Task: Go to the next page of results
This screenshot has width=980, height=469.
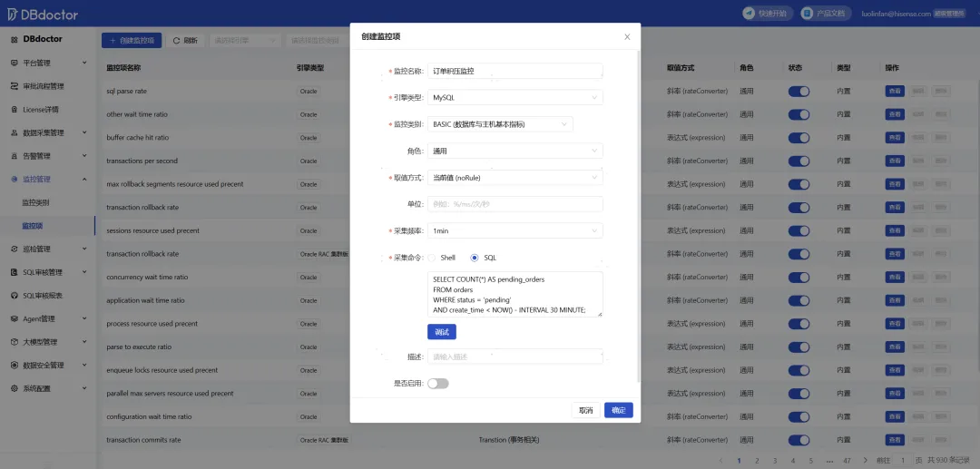Action: click(866, 460)
